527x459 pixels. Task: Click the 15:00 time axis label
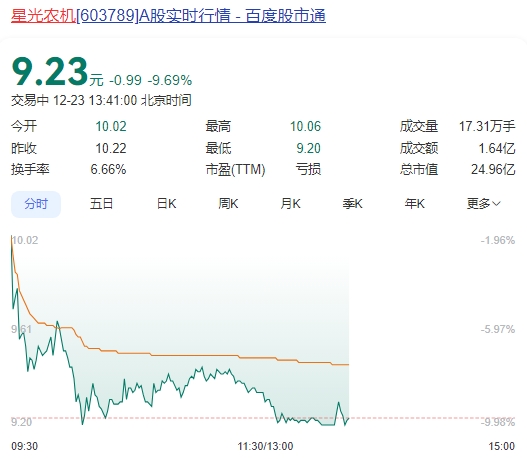coord(501,446)
